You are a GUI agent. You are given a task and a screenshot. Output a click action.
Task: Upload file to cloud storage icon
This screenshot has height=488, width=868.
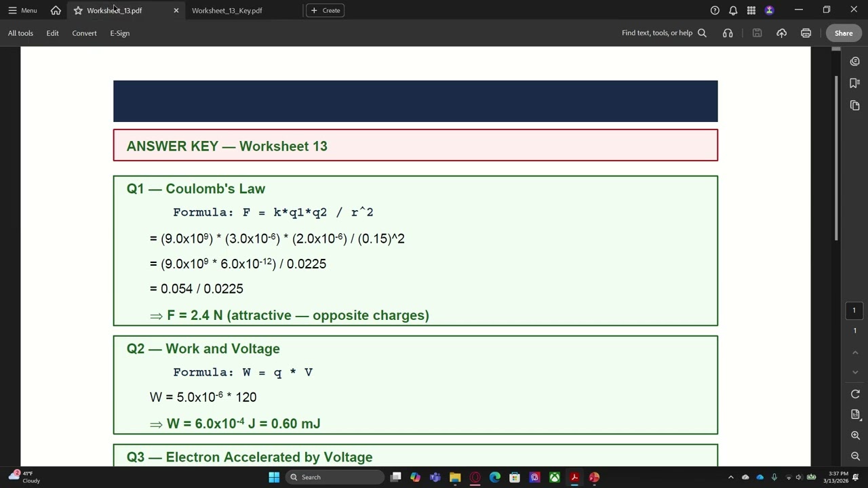[x=781, y=33]
